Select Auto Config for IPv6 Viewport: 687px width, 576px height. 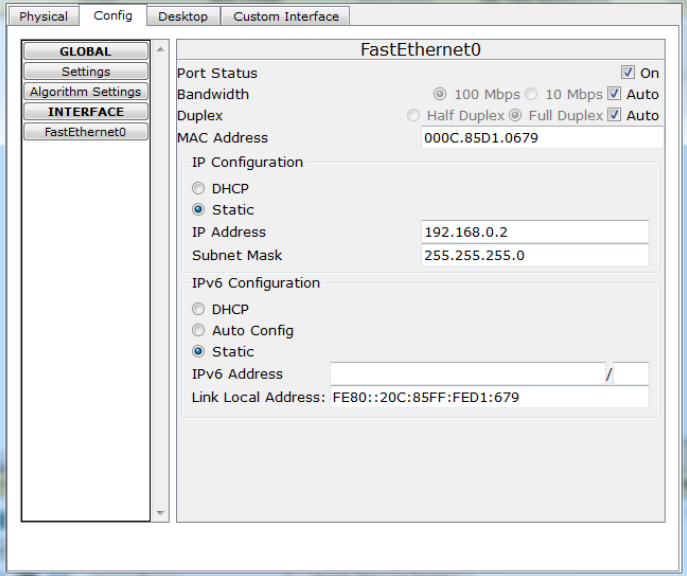[x=198, y=330]
